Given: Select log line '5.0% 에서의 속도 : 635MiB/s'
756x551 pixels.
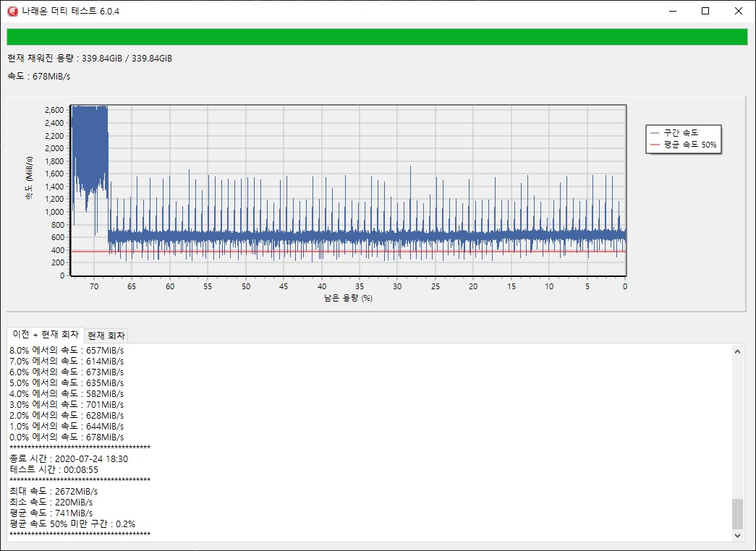Looking at the screenshot, I should click(67, 383).
